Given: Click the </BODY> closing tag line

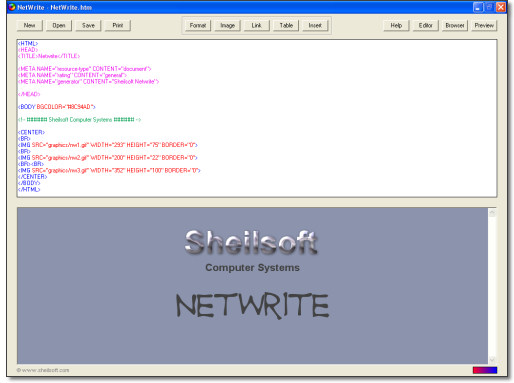Looking at the screenshot, I should coord(29,183).
